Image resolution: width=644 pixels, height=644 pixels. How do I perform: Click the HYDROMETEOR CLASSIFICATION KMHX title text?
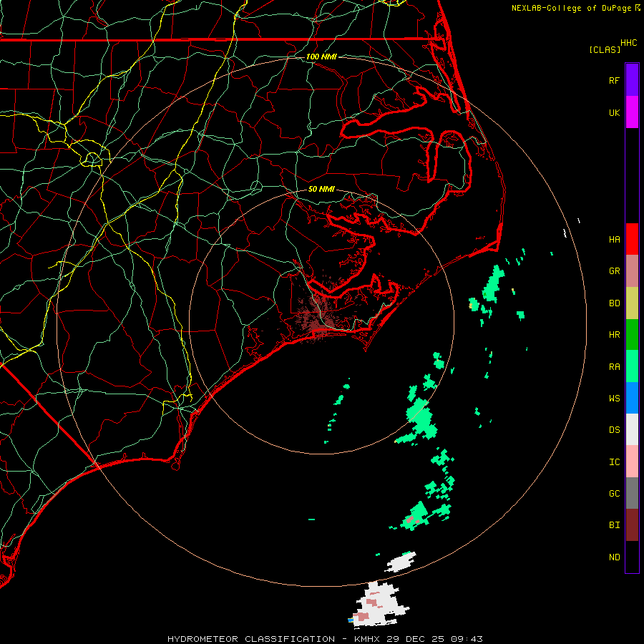point(325,639)
